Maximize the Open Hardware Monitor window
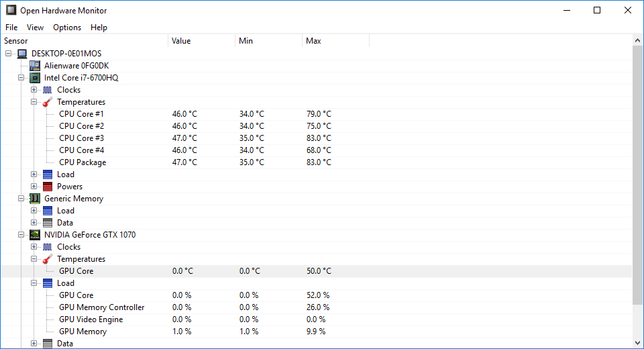 coord(597,10)
